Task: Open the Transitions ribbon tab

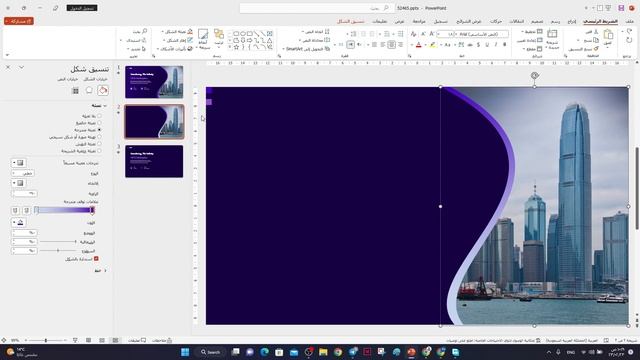Action: pyautogui.click(x=516, y=21)
